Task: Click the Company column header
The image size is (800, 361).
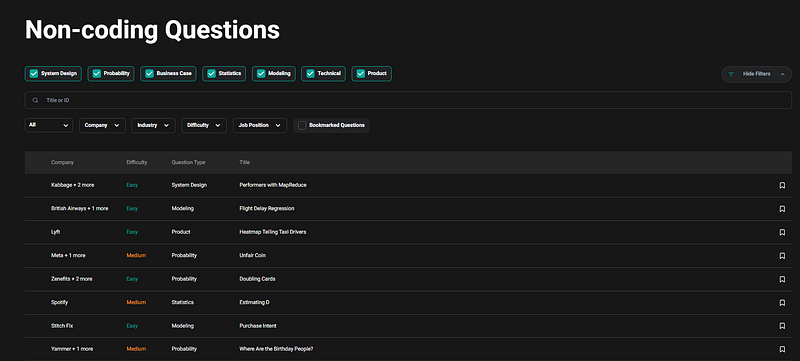Action: [x=62, y=163]
